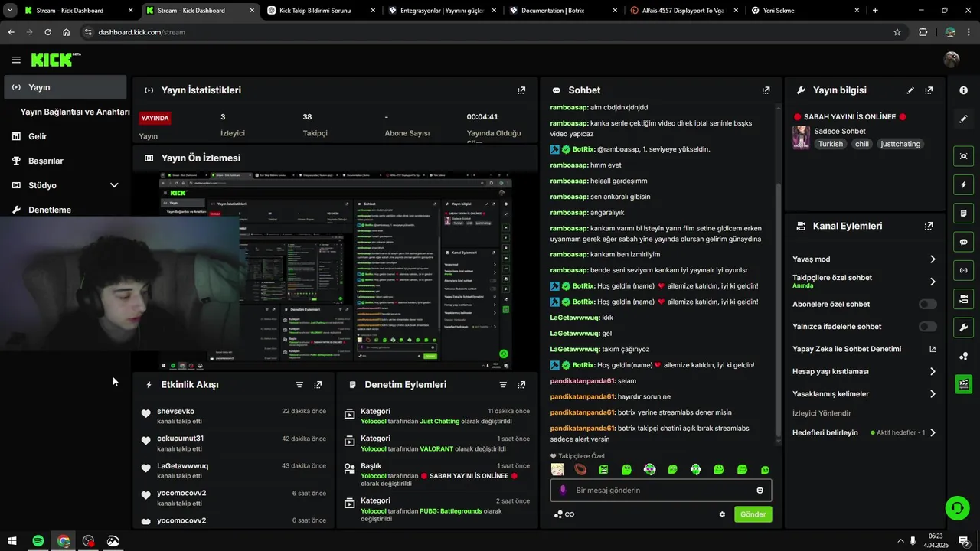The image size is (980, 551).
Task: Open the Windows Start menu
Action: (12, 541)
